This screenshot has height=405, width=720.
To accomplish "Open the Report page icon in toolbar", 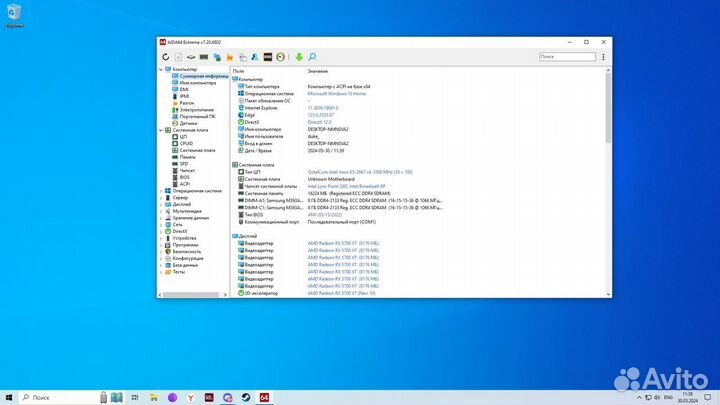I will (178, 57).
